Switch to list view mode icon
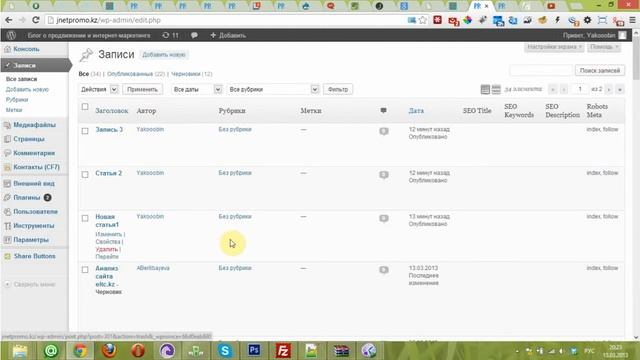640x360 pixels. 485,89
